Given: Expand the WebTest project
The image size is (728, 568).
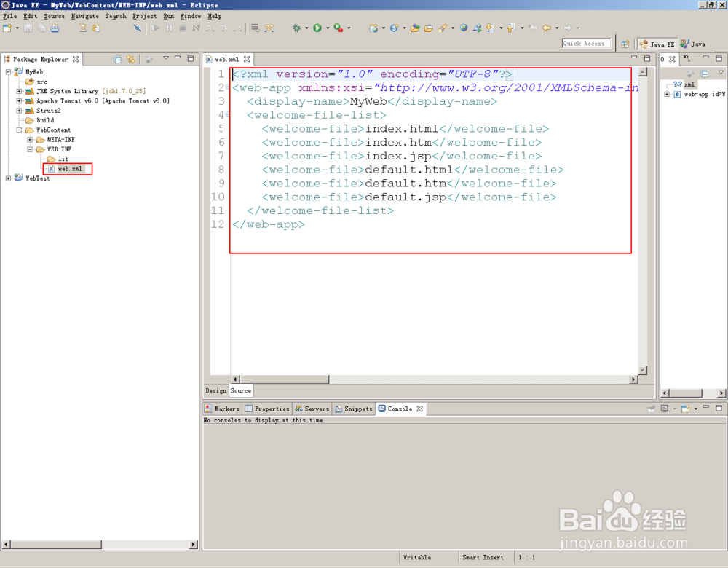Looking at the screenshot, I should pyautogui.click(x=8, y=178).
